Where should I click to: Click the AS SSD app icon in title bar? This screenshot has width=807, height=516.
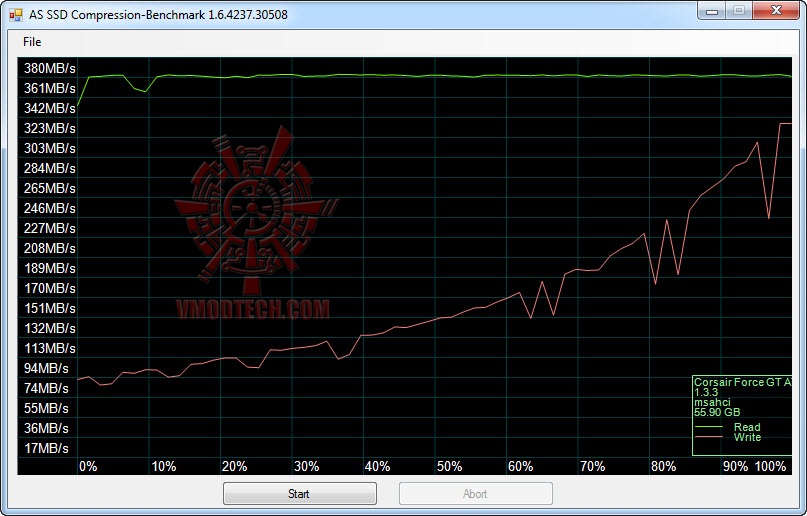pyautogui.click(x=16, y=14)
